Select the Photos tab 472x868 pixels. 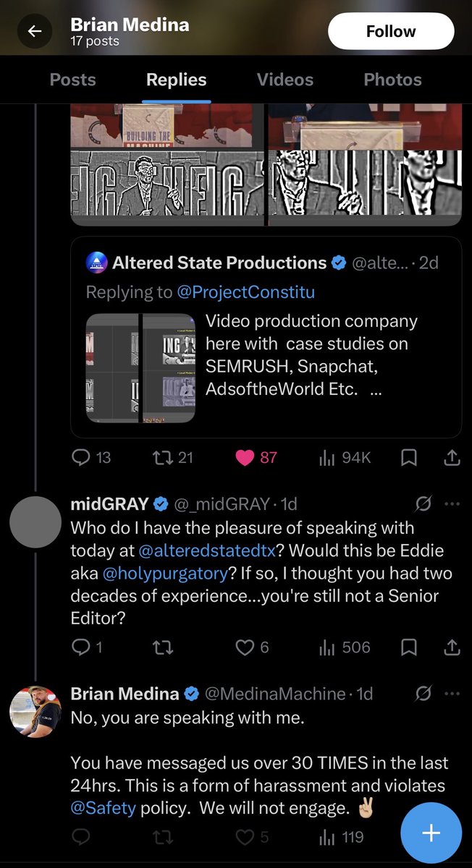(x=392, y=80)
